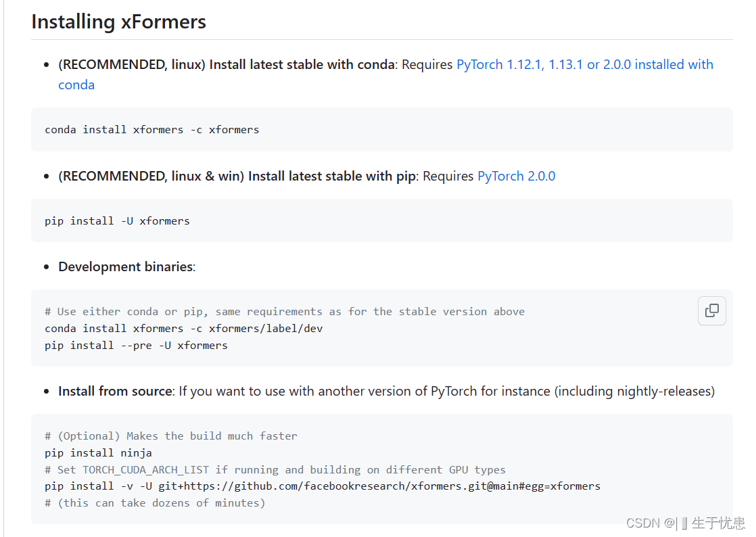Click the Installing xFormers heading

pyautogui.click(x=118, y=21)
